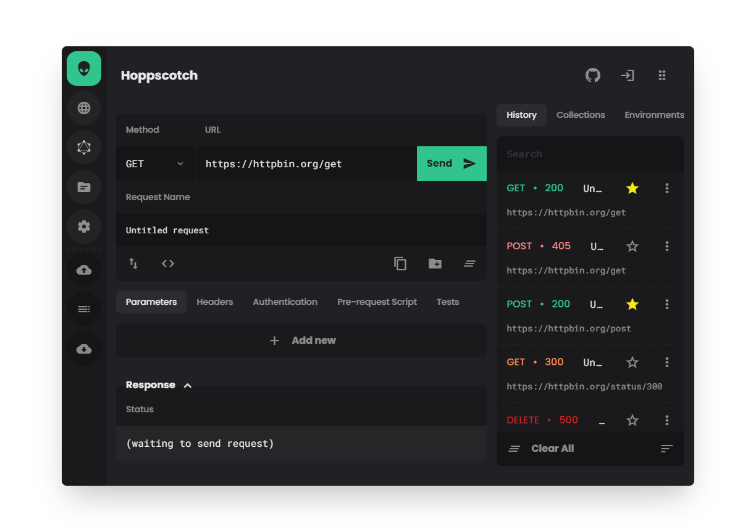Unstar the GET 200 history entry
Image resolution: width=756 pixels, height=532 pixels.
(632, 188)
